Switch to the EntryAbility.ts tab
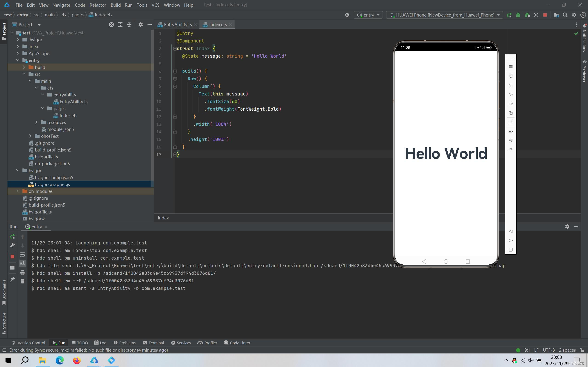This screenshot has width=588, height=367. click(x=177, y=25)
